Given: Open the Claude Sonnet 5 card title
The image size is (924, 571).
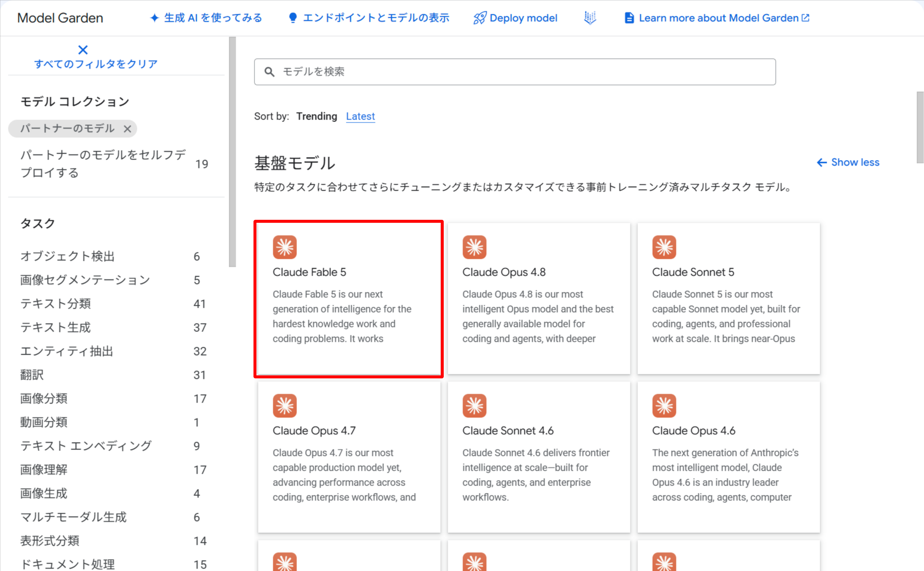Looking at the screenshot, I should click(693, 272).
